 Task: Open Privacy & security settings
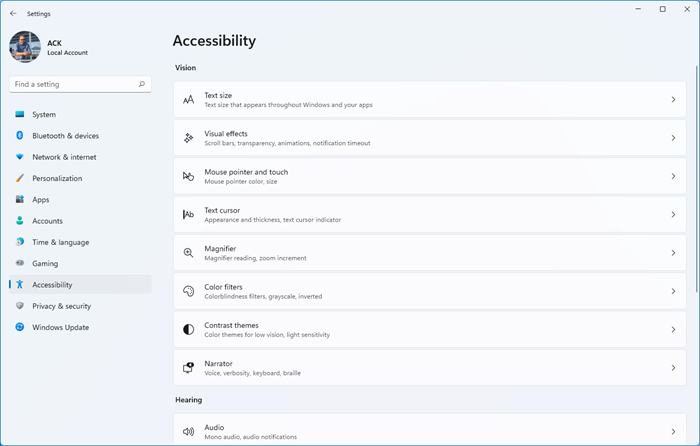point(61,306)
